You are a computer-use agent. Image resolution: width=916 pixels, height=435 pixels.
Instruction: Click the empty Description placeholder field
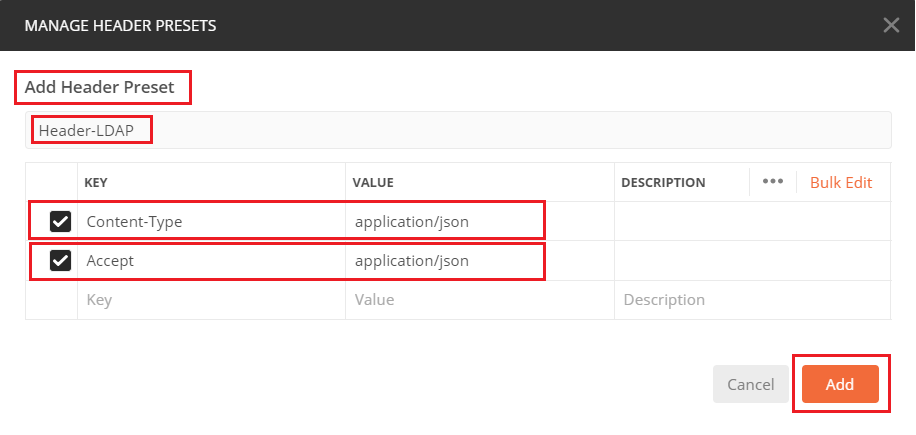click(x=750, y=299)
